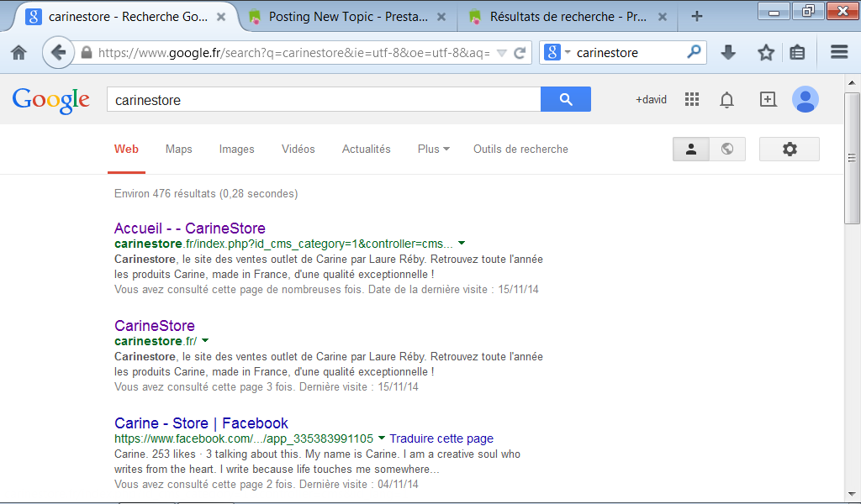The width and height of the screenshot is (861, 504).
Task: Click the browser back arrow button
Action: pyautogui.click(x=58, y=53)
